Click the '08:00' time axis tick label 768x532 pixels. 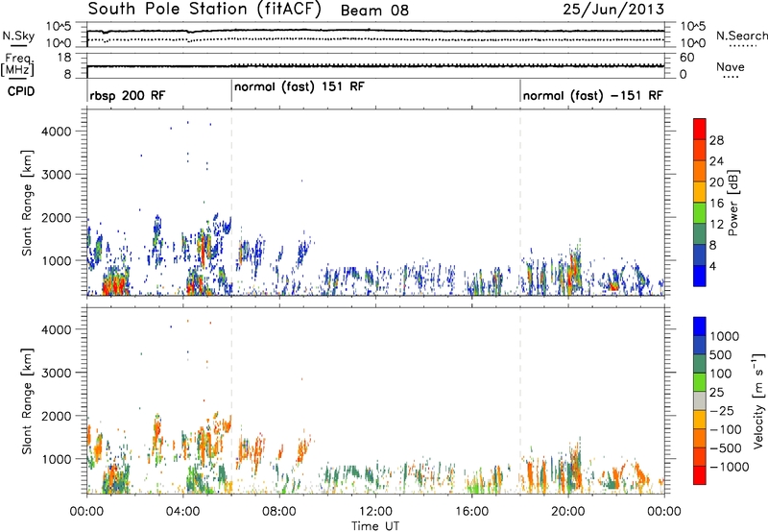pyautogui.click(x=279, y=512)
